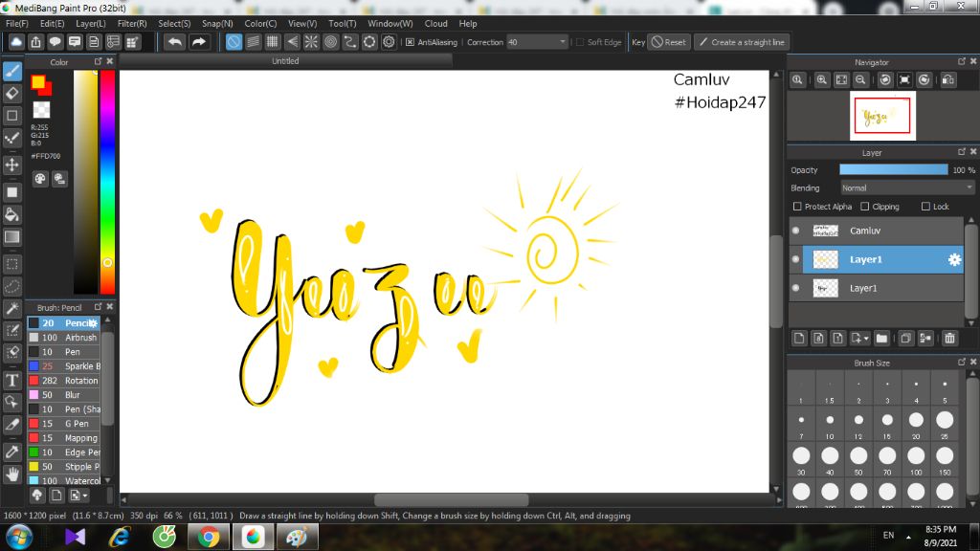
Task: Enable Protect Alpha for the layer
Action: 797,207
